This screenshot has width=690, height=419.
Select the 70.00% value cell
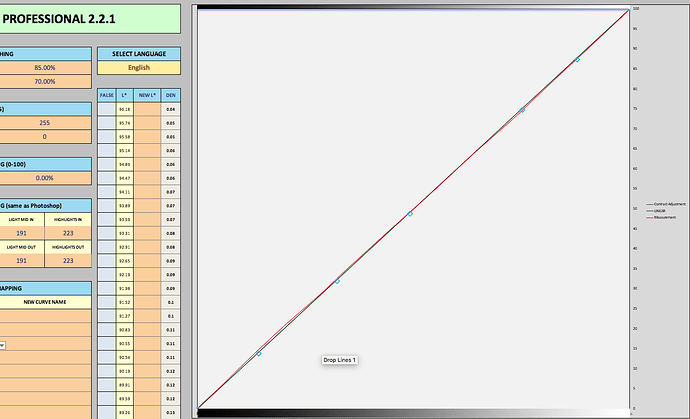click(44, 81)
